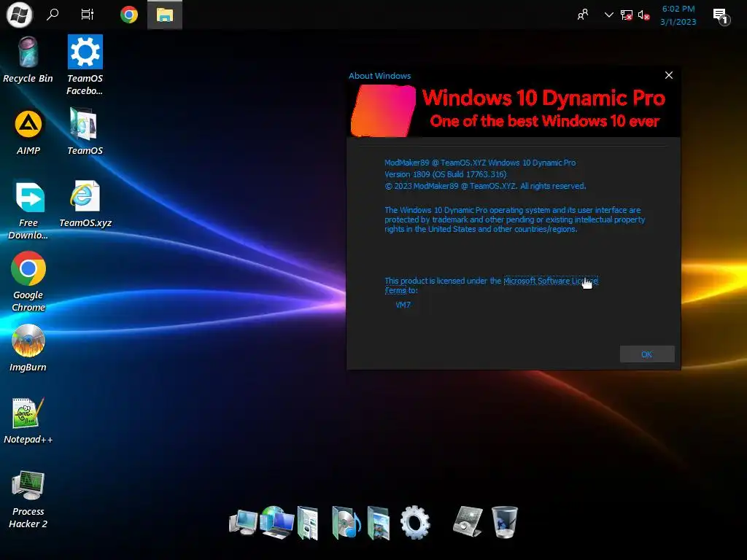This screenshot has width=747, height=560.
Task: Click the network status tray icon
Action: tap(626, 15)
